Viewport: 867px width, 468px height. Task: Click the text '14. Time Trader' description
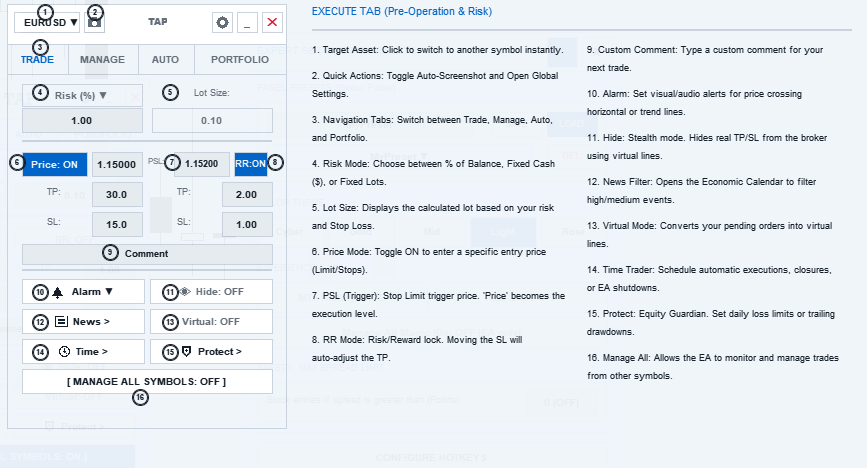click(x=709, y=279)
